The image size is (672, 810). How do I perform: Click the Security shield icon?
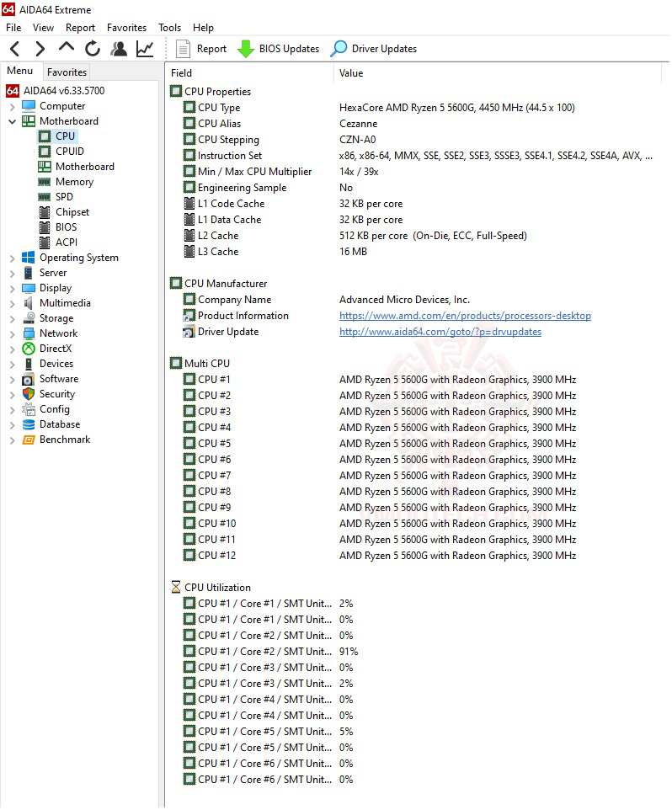pos(29,394)
